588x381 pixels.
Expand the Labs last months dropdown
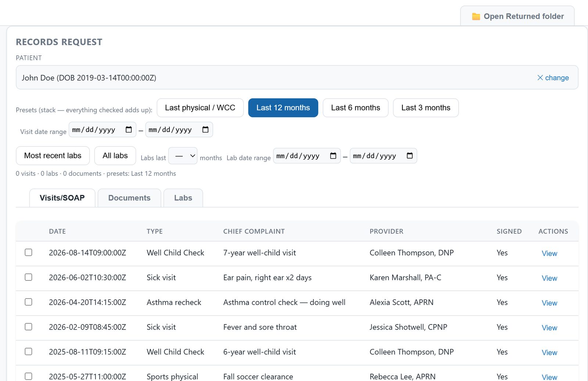(x=183, y=156)
